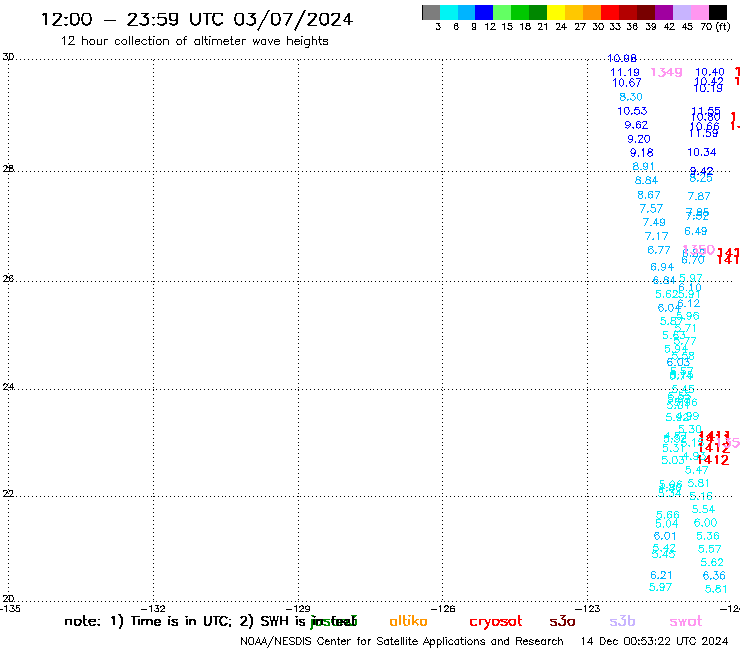Screen dimensions: 740x650
Task: Click the dark red s3a satellite label
Action: tap(562, 621)
